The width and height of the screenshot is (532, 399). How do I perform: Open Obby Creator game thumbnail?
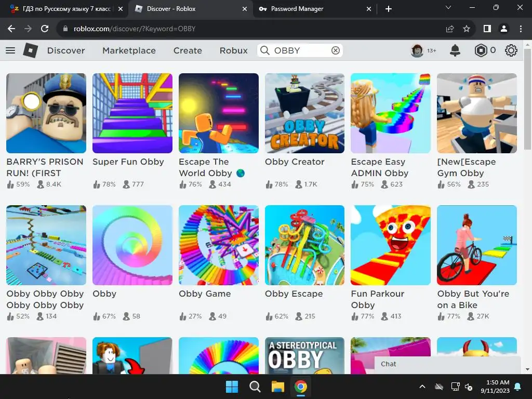point(304,113)
